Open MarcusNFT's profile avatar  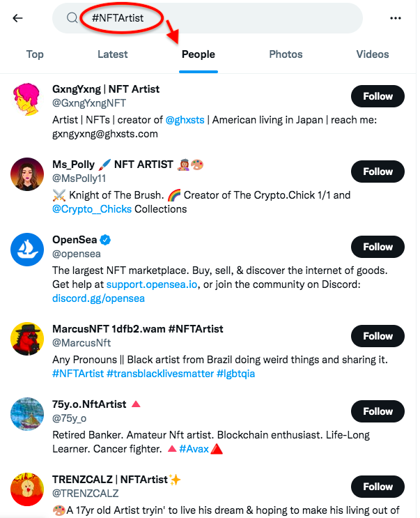click(28, 339)
